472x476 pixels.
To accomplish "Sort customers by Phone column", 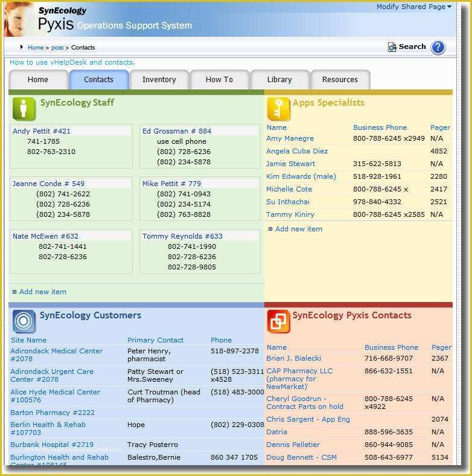I will (x=221, y=340).
